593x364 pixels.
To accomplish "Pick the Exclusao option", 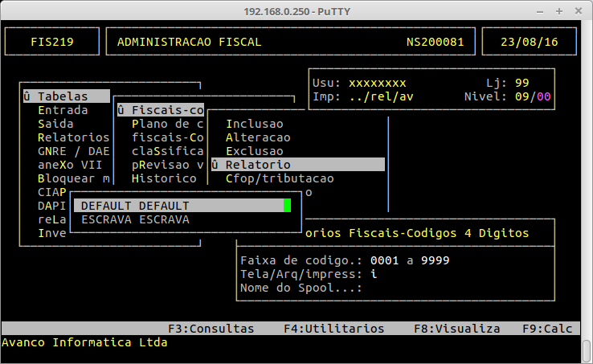I will pyautogui.click(x=254, y=151).
